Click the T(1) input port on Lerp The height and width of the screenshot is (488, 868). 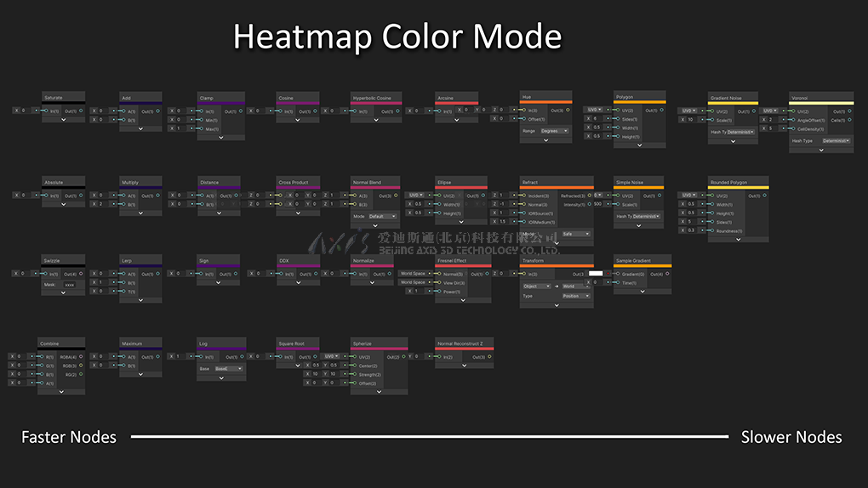[123, 291]
